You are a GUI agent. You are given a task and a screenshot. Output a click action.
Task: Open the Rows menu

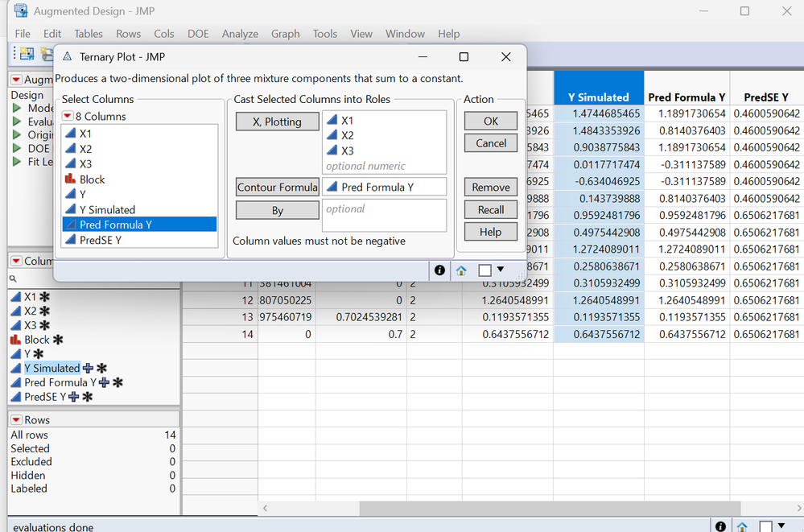point(128,34)
